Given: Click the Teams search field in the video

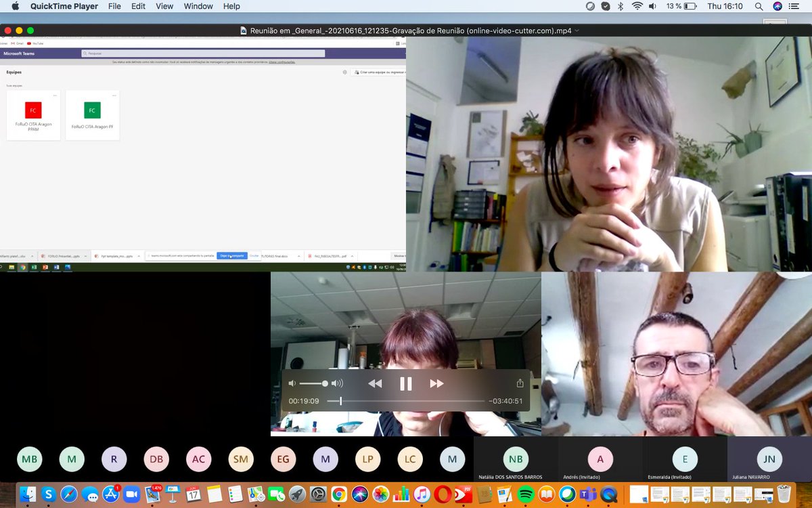Looking at the screenshot, I should (203, 53).
